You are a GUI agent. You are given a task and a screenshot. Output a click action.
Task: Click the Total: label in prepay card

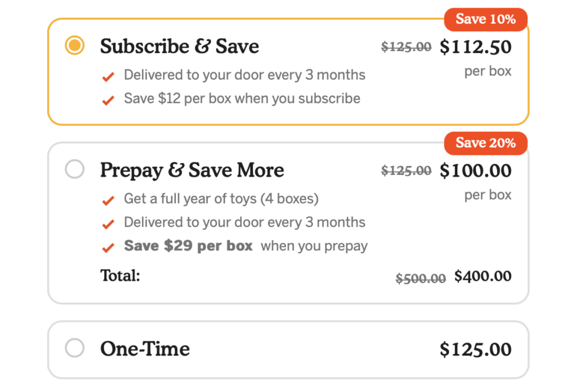[x=120, y=275]
